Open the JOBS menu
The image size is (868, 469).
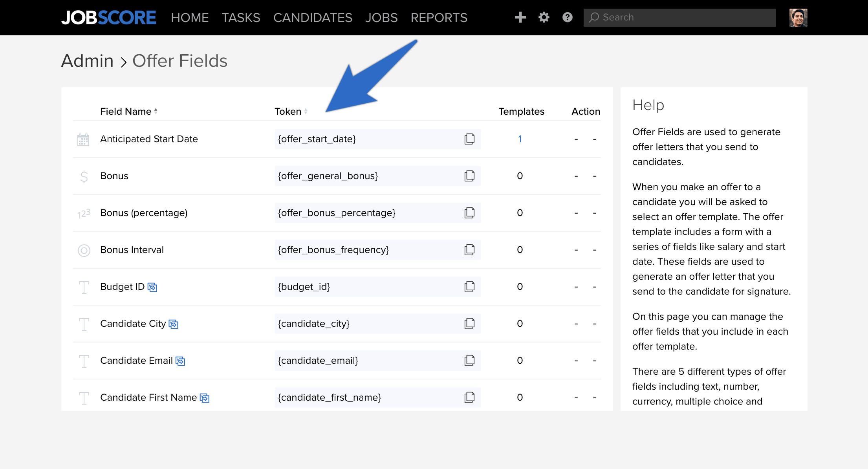tap(381, 18)
